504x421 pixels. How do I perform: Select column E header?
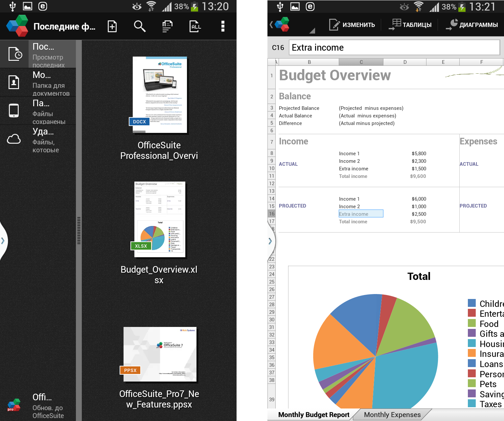tap(443, 62)
